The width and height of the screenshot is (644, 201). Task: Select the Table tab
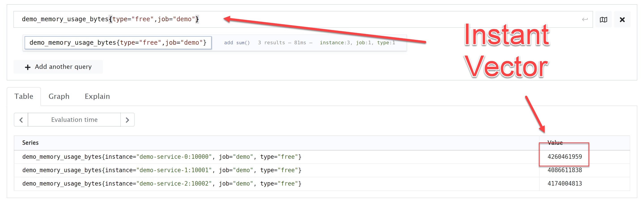click(x=24, y=96)
